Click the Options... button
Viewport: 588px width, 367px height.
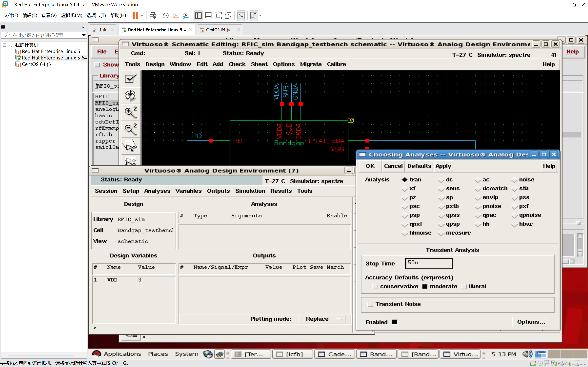click(531, 322)
